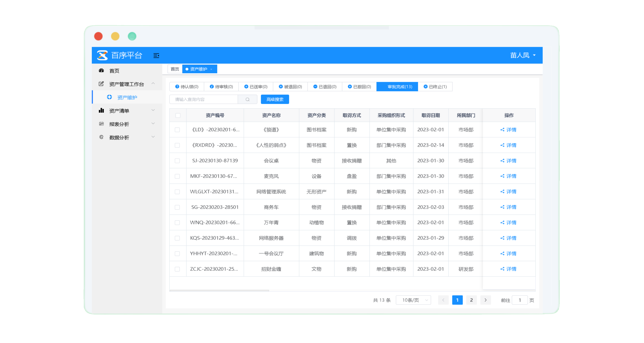Select the 审批完成(13) tab

[x=397, y=87]
